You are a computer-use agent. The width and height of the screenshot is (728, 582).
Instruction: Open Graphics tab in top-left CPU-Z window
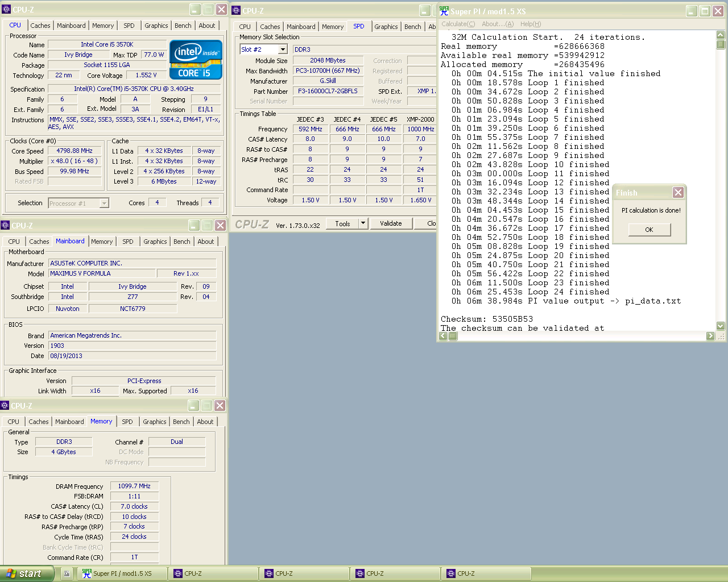click(156, 26)
